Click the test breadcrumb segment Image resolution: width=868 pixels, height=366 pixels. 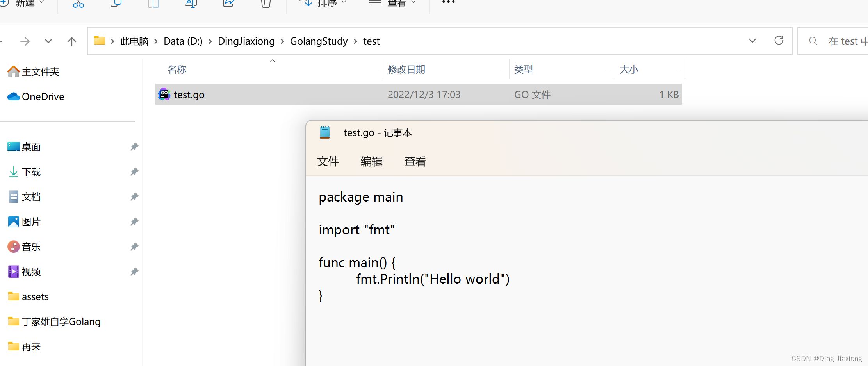click(x=371, y=41)
